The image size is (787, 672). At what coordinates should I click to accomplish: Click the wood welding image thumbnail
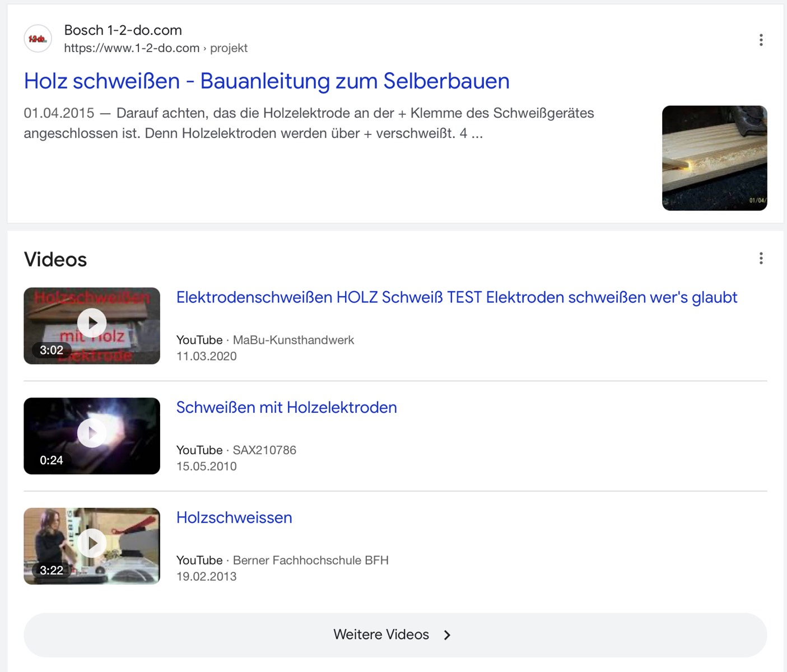pyautogui.click(x=714, y=158)
